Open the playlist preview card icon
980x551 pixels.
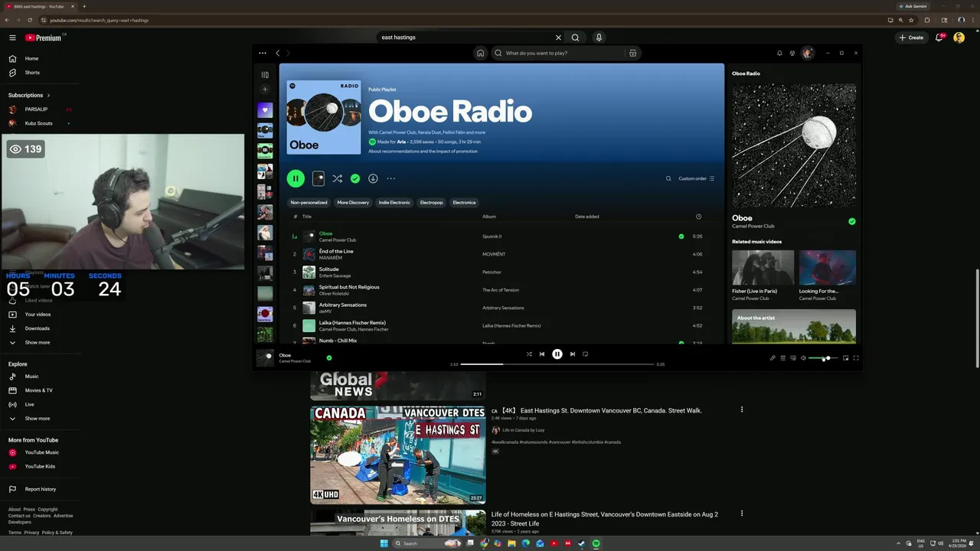(x=318, y=178)
